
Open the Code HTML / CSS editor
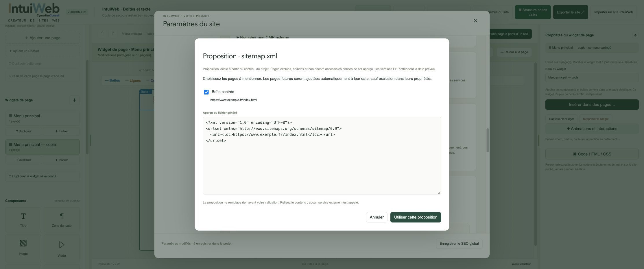[592, 154]
